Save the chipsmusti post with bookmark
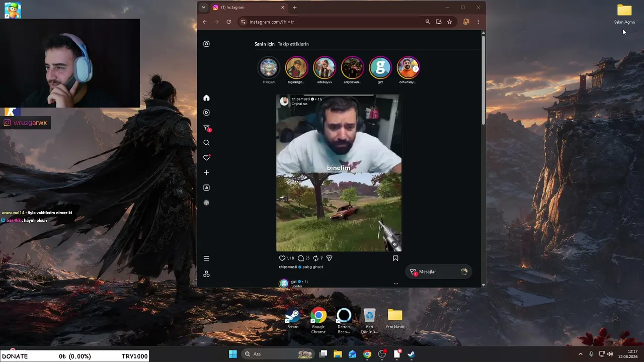644x362 pixels. point(395,258)
